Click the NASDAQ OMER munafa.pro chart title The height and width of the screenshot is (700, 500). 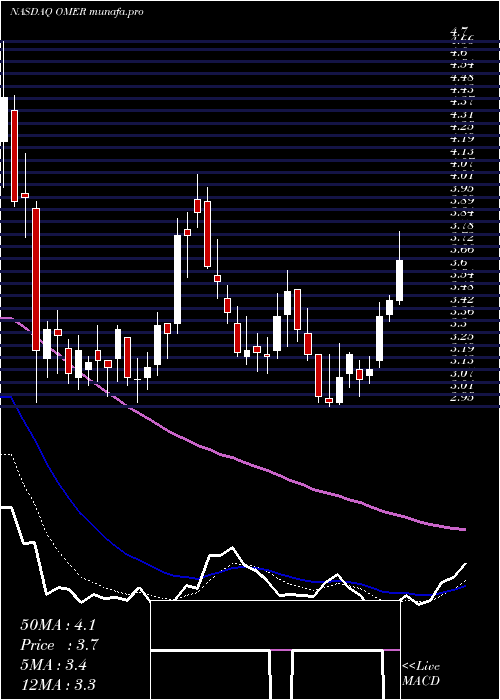click(x=77, y=12)
